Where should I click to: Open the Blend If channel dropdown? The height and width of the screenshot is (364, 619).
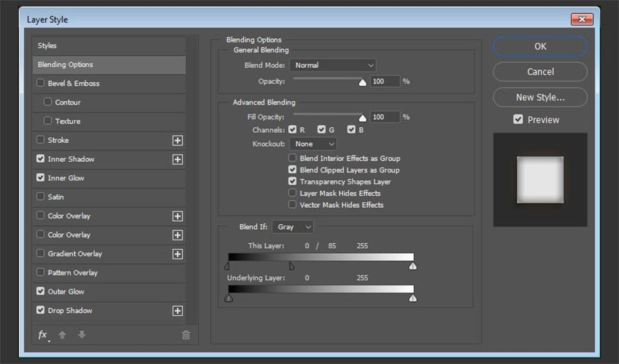pos(292,227)
